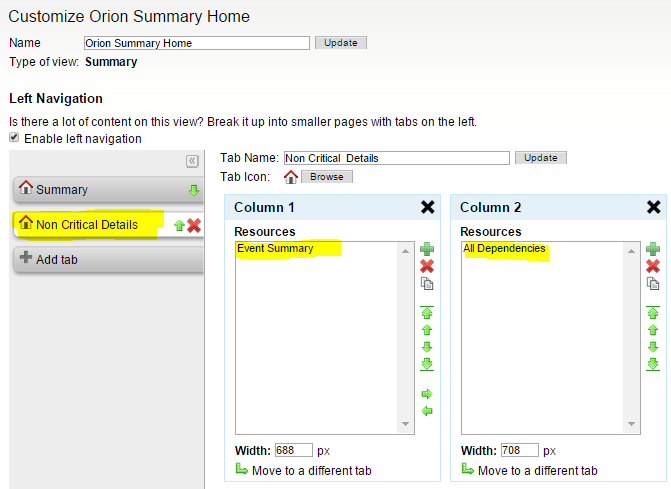Update the view name
The width and height of the screenshot is (671, 489).
pos(341,43)
